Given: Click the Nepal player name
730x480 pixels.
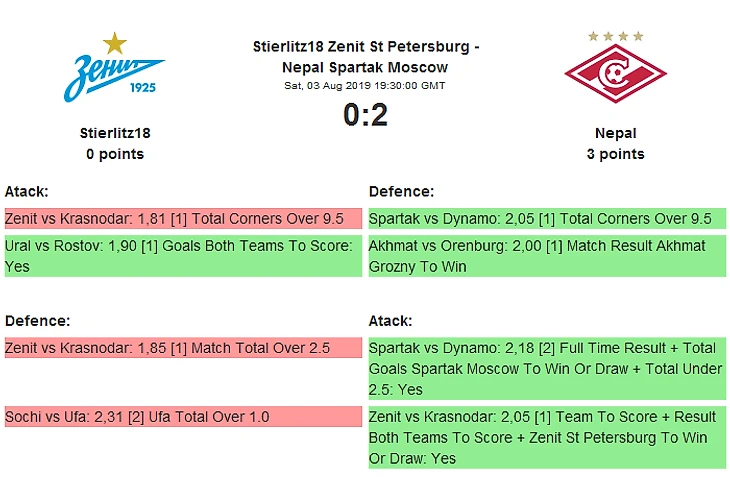Looking at the screenshot, I should point(615,133).
